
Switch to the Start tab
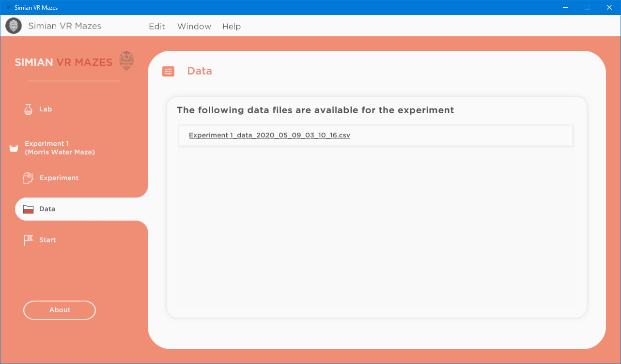coord(47,240)
